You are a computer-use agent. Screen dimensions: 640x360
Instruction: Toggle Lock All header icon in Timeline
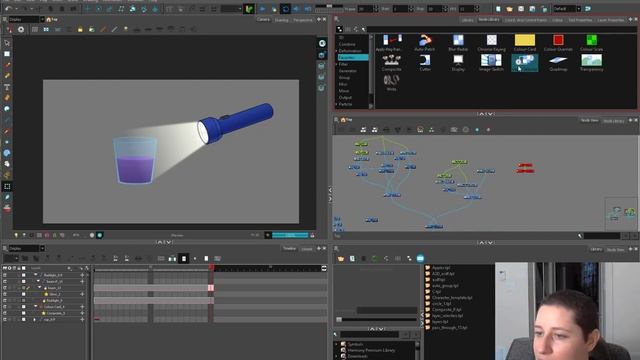click(19, 268)
